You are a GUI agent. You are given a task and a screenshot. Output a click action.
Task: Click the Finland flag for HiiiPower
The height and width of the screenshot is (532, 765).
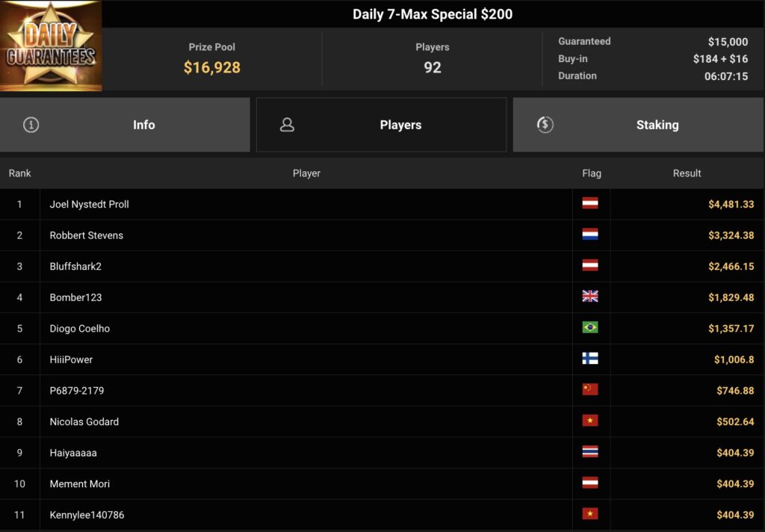590,359
